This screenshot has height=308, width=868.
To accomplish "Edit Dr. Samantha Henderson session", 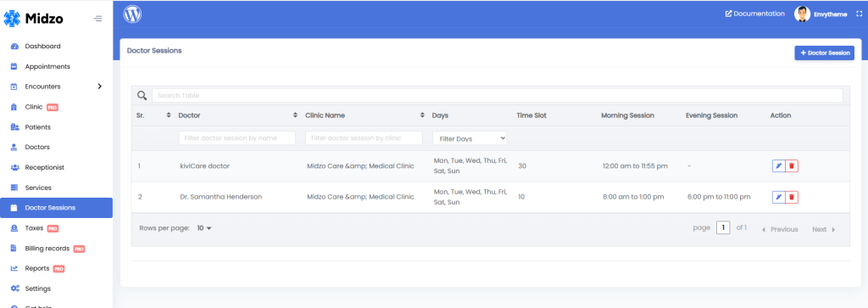I will 778,197.
